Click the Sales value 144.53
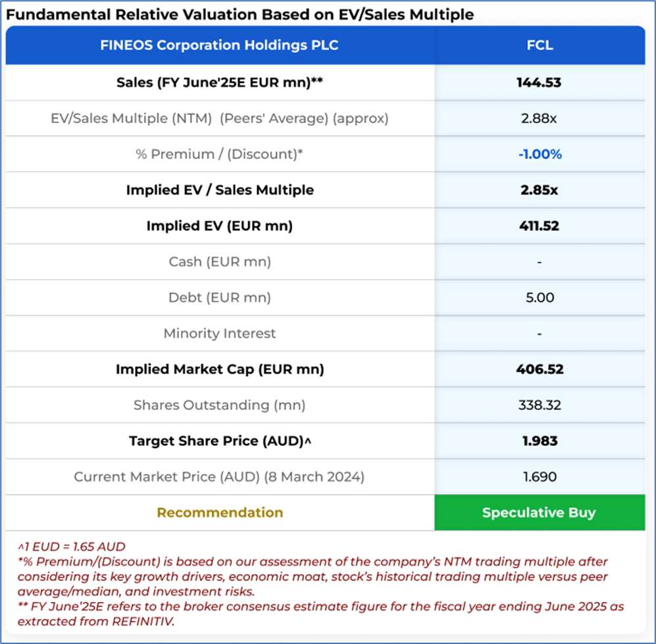 pos(539,82)
